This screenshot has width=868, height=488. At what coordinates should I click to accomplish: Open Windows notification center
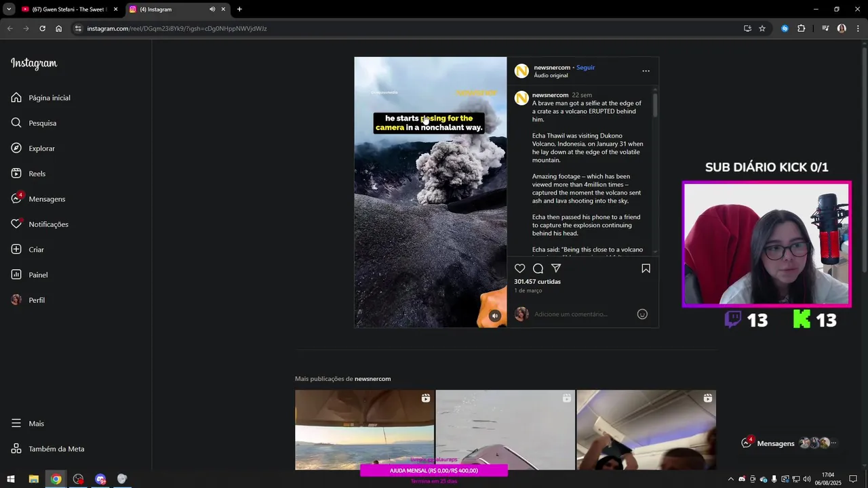853,479
